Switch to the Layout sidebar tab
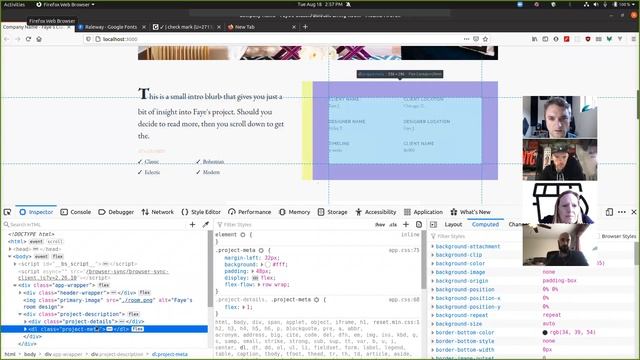 (x=453, y=224)
